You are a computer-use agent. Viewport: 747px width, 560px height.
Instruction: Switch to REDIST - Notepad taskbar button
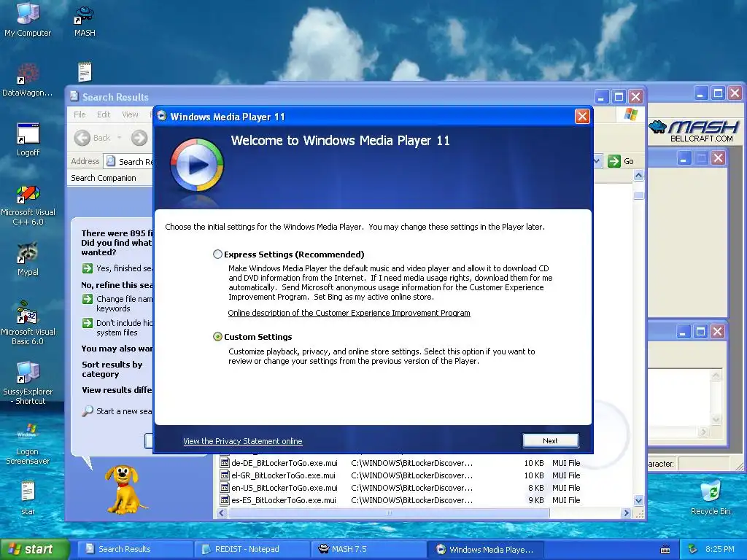tap(252, 549)
